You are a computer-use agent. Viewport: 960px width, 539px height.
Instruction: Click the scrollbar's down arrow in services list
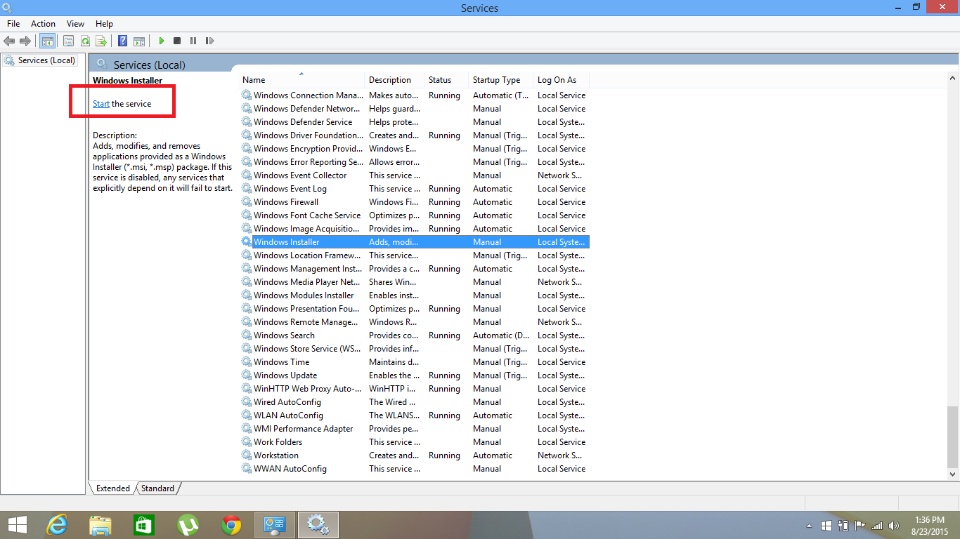[x=952, y=474]
